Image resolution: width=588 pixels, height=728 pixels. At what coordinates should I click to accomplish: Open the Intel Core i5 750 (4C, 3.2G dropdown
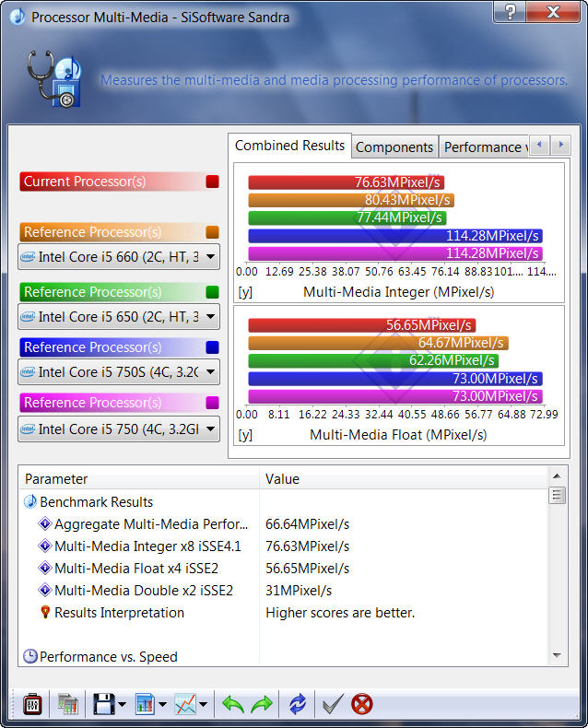[119, 429]
